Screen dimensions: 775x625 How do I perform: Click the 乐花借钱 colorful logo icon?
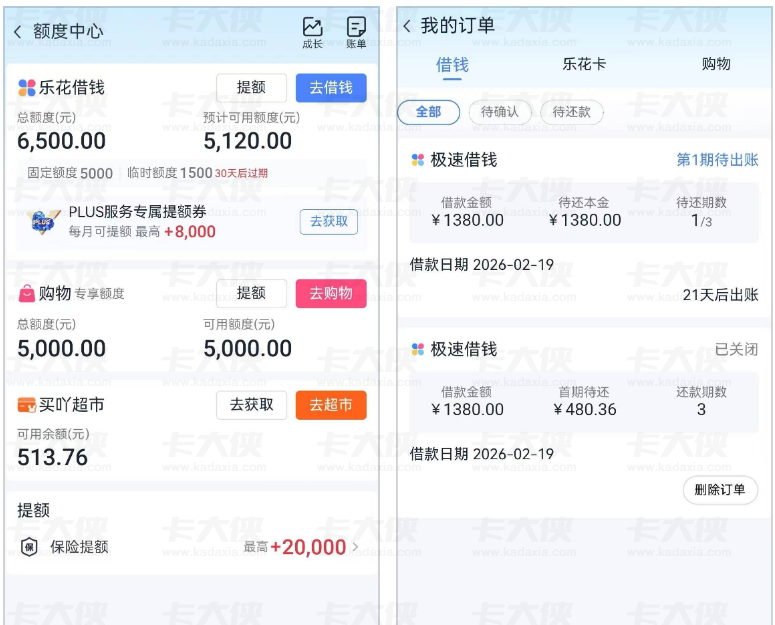[x=27, y=88]
